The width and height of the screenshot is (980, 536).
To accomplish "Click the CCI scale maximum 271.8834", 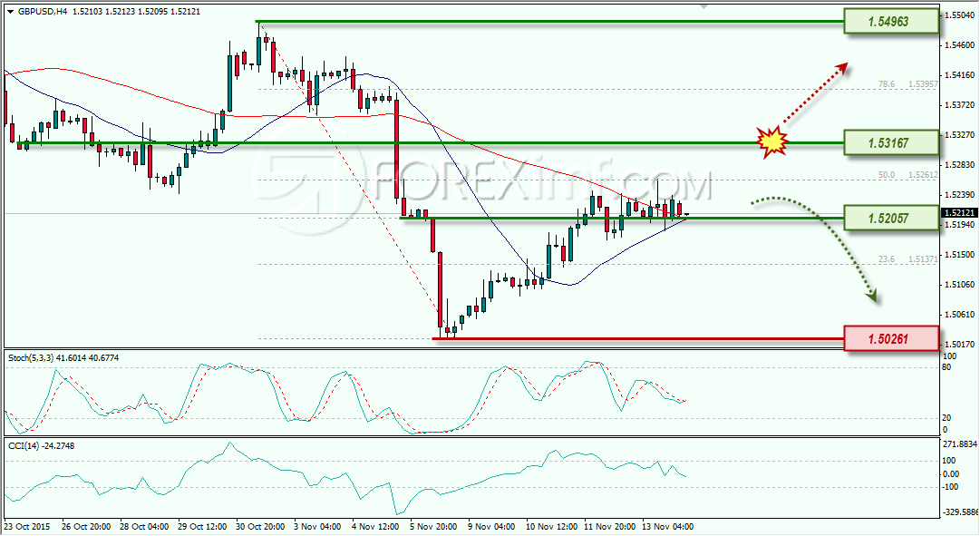I will pyautogui.click(x=959, y=443).
